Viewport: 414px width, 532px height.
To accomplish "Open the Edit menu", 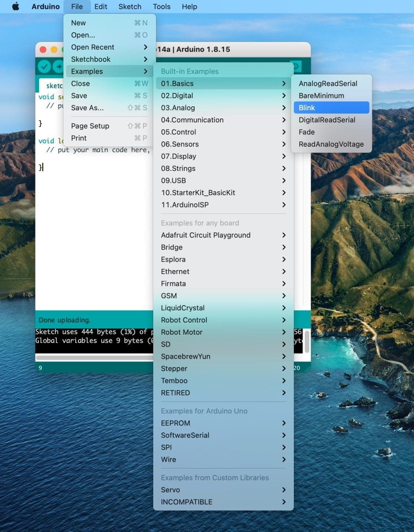I will point(100,6).
